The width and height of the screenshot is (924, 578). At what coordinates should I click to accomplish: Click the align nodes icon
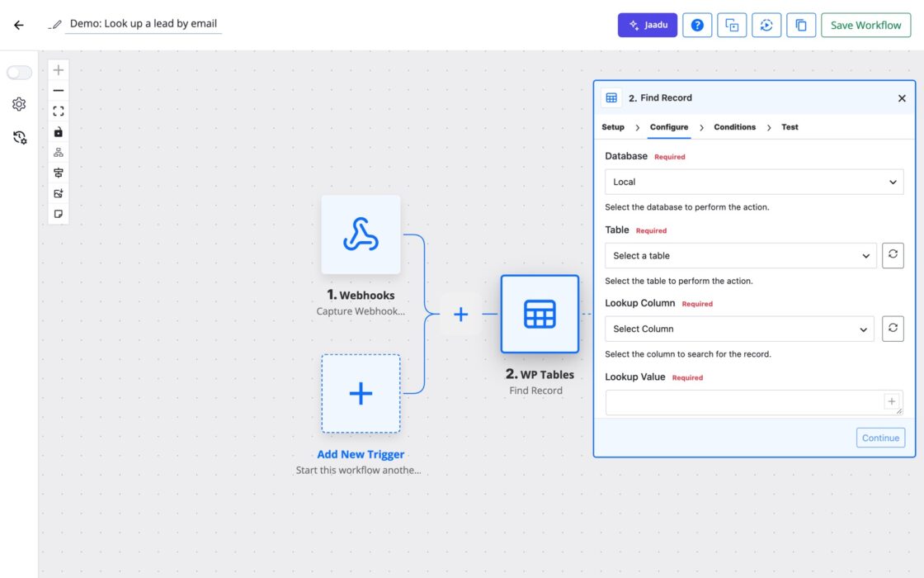(59, 173)
